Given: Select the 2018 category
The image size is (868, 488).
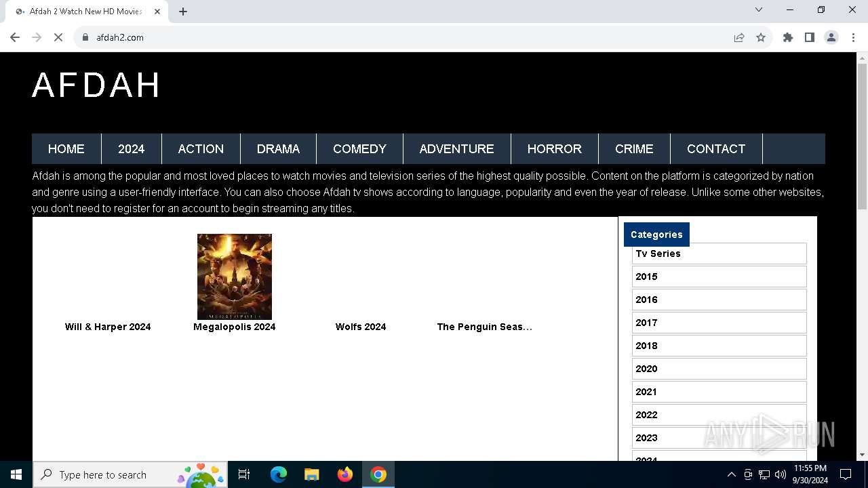Looking at the screenshot, I should [719, 346].
